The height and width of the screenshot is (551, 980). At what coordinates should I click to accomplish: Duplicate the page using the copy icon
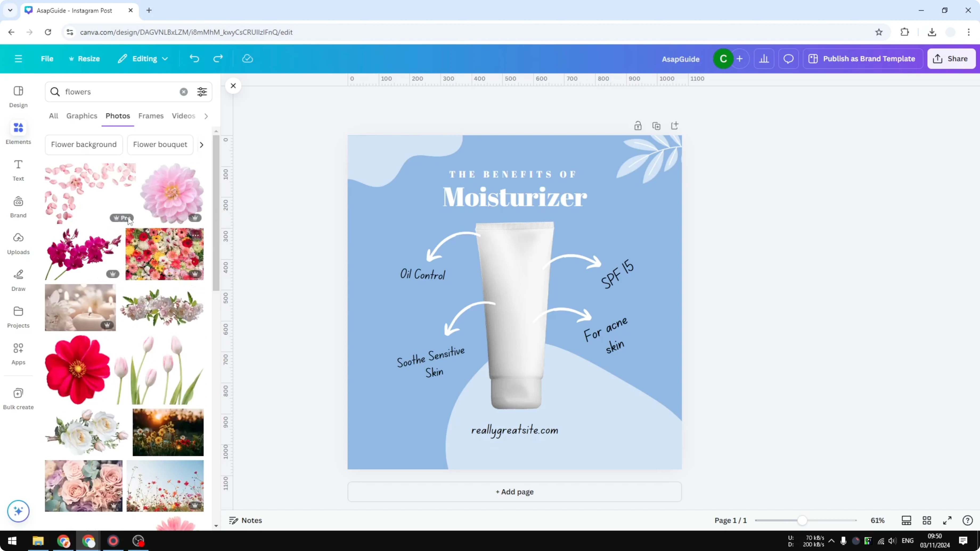click(656, 125)
